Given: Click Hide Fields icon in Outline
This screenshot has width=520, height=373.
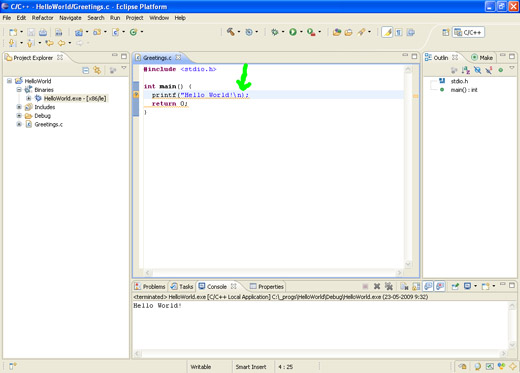Looking at the screenshot, I should [477, 70].
